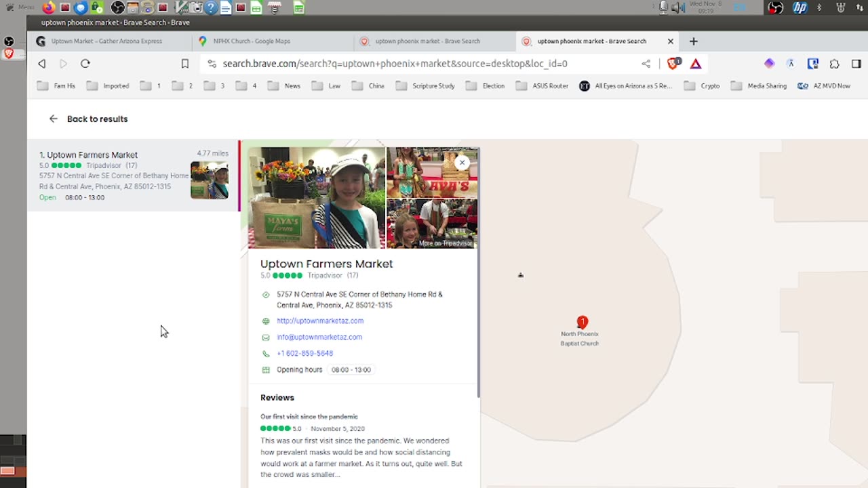Click the screenshot camera launcher in panel
Image resolution: width=868 pixels, height=488 pixels.
tap(196, 8)
